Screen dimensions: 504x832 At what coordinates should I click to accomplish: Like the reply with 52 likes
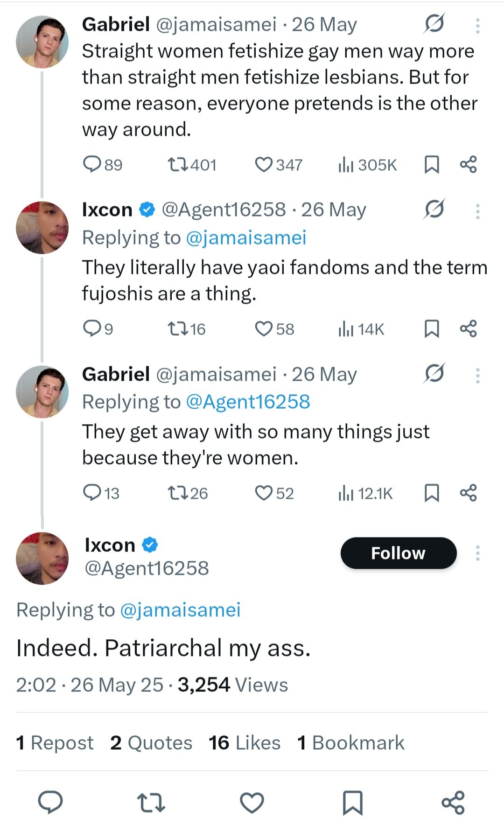(x=264, y=493)
